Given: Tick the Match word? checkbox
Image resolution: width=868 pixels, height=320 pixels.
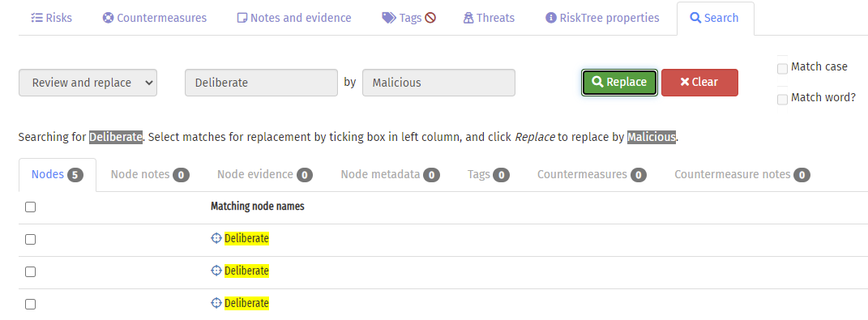Looking at the screenshot, I should (782, 100).
